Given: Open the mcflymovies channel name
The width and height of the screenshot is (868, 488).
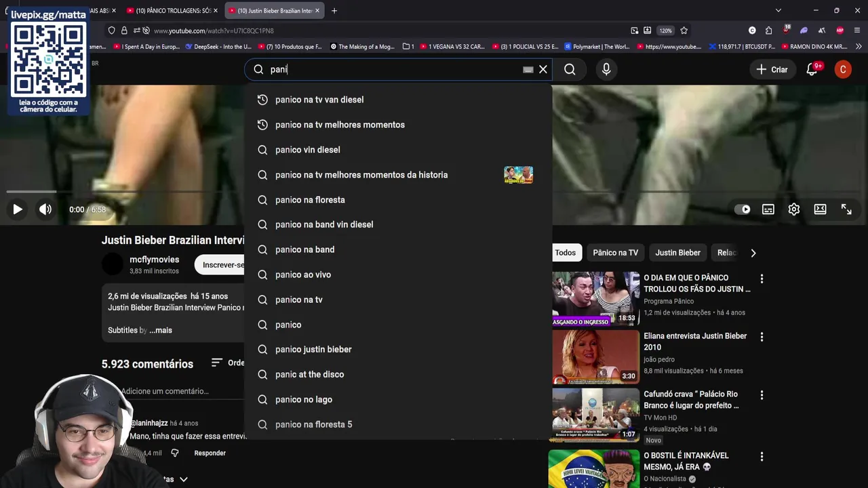Looking at the screenshot, I should coord(155,260).
